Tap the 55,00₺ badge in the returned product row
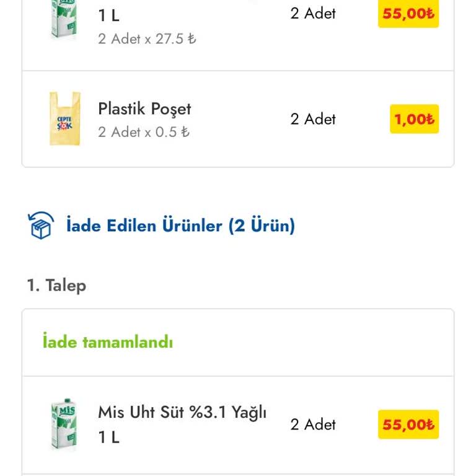 coord(408,425)
